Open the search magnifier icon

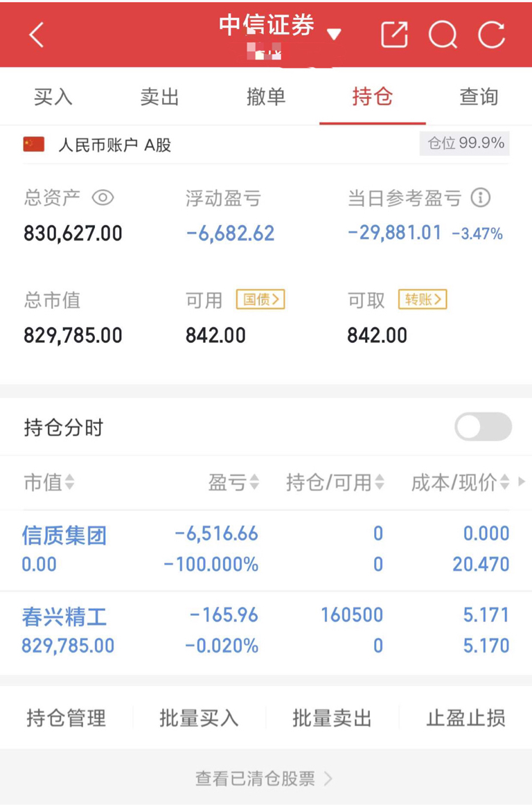point(443,35)
